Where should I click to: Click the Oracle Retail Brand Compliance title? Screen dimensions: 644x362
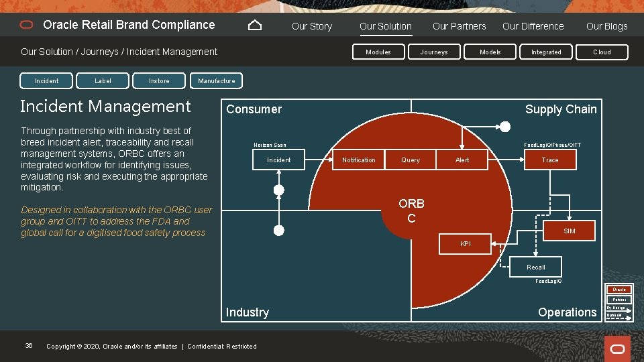(129, 25)
